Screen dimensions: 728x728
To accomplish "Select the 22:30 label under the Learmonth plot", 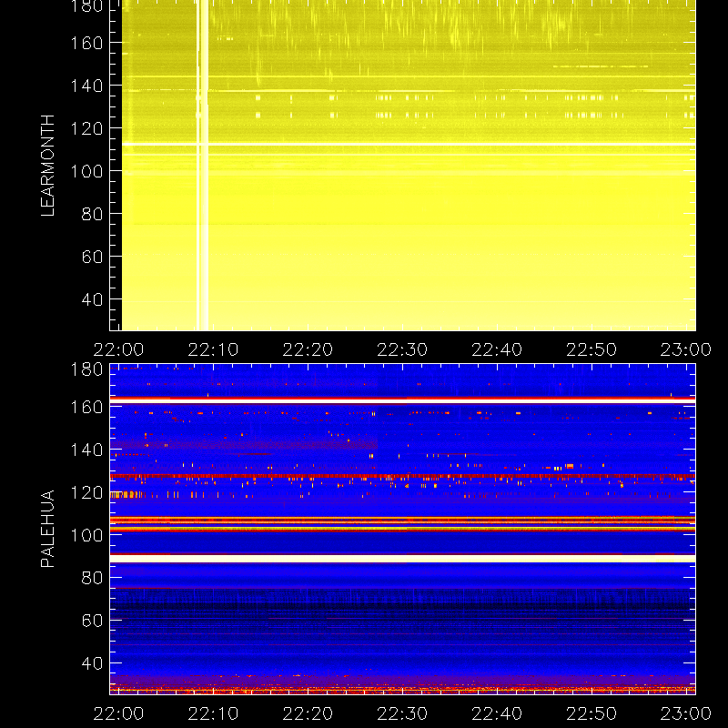I will [x=402, y=349].
